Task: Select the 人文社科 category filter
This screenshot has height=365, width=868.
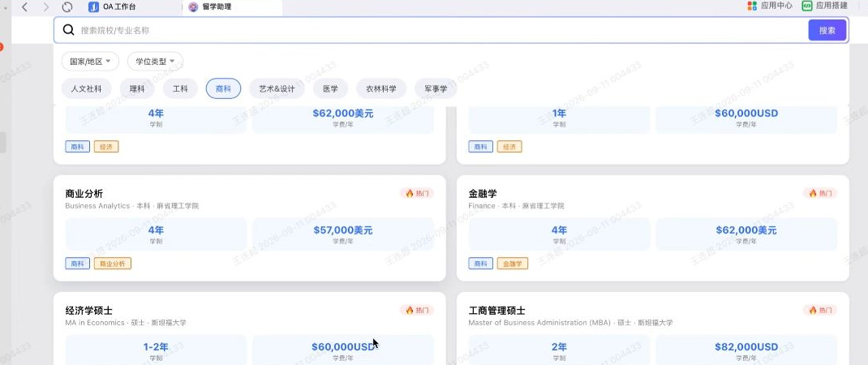Action: [86, 88]
